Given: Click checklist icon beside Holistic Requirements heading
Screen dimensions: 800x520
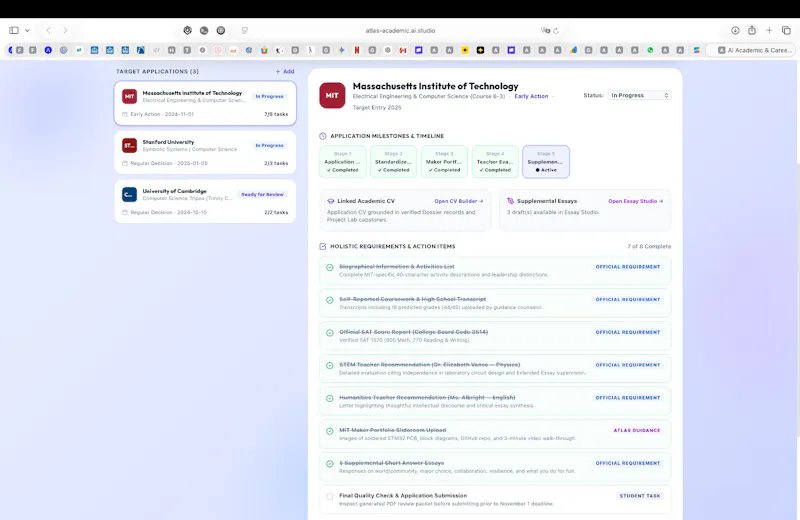Looking at the screenshot, I should 322,246.
